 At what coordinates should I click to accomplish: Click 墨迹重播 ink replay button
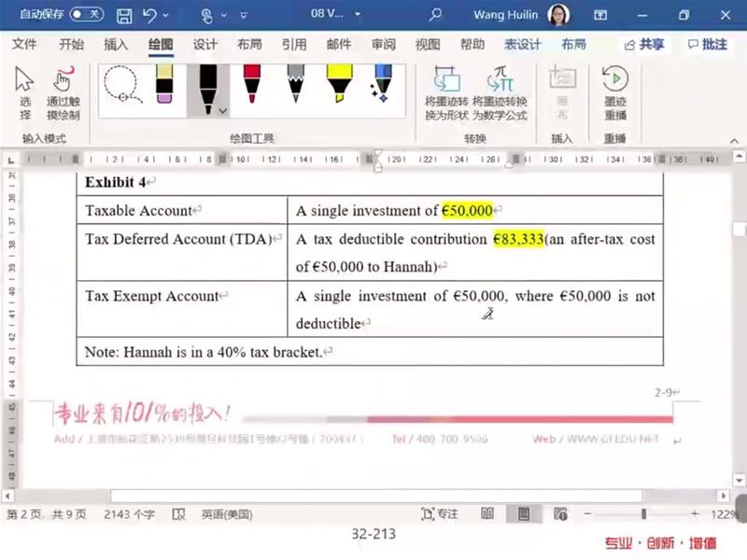coord(615,92)
